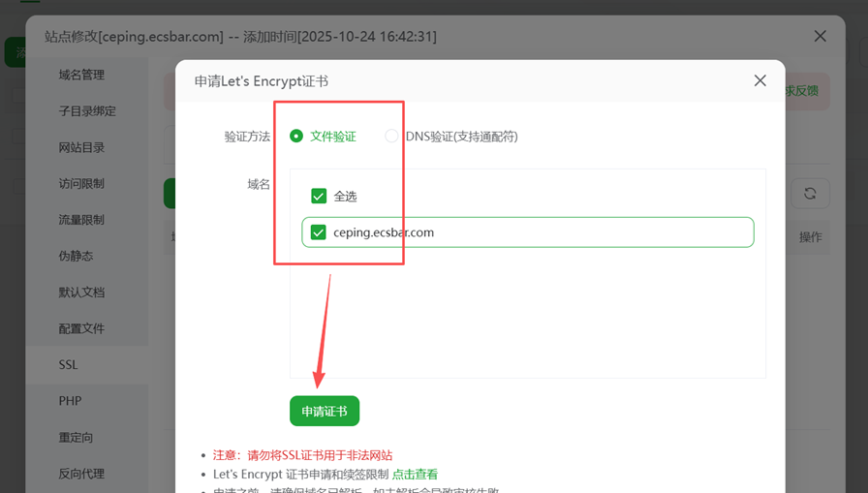Select 网站目录 in the sidebar
The width and height of the screenshot is (868, 493).
[81, 147]
